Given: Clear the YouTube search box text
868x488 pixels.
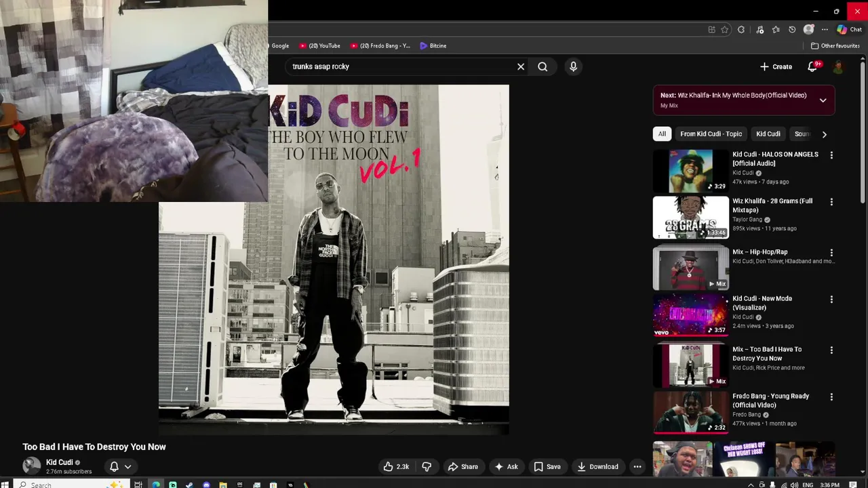Looking at the screenshot, I should 521,66.
